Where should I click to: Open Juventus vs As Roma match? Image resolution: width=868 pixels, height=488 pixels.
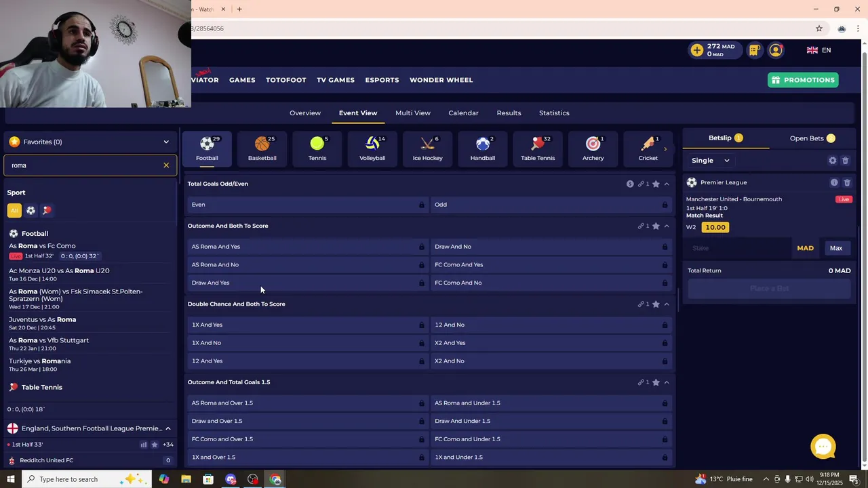pyautogui.click(x=90, y=323)
